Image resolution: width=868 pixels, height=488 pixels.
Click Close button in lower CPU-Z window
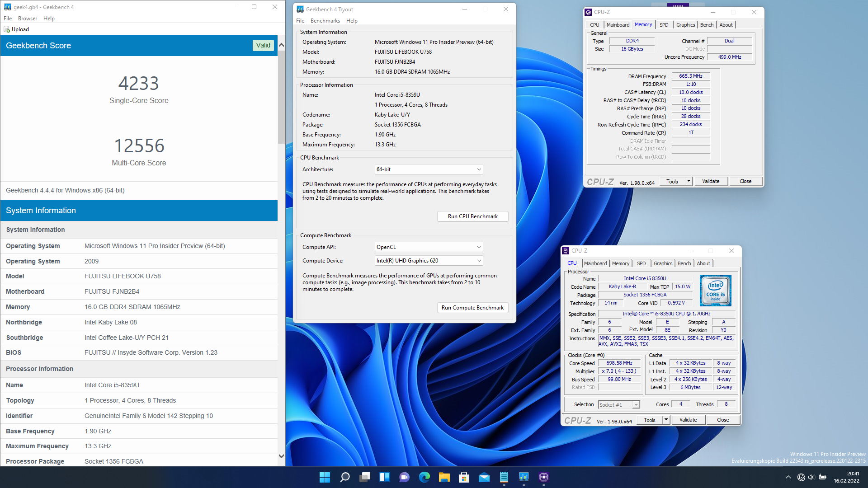click(723, 420)
